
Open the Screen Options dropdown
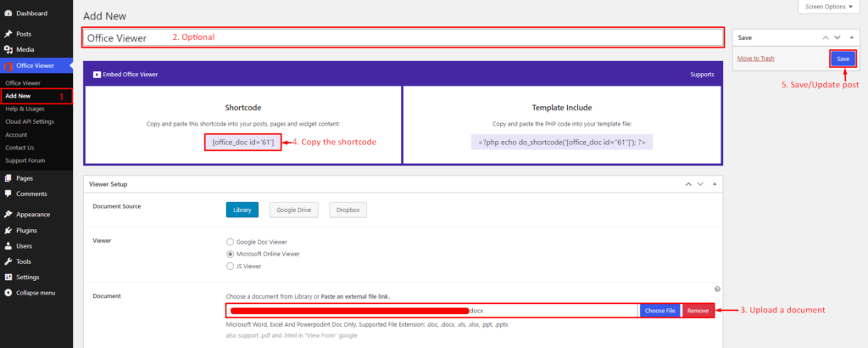click(829, 7)
